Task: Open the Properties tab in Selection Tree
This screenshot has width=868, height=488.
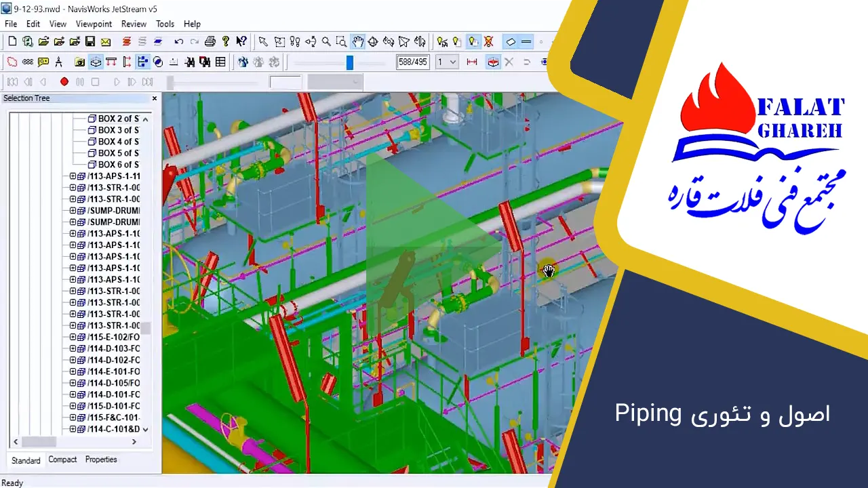Action: coord(101,460)
